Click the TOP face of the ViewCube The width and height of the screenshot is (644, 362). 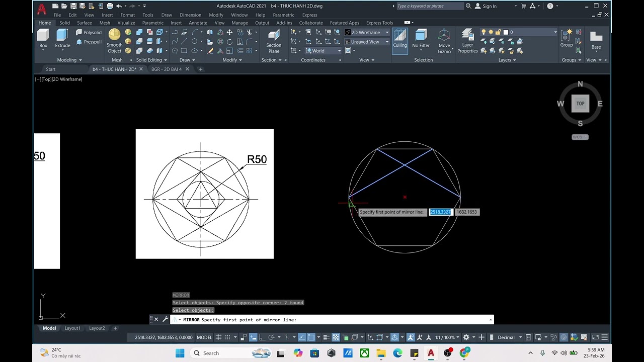coord(580,104)
